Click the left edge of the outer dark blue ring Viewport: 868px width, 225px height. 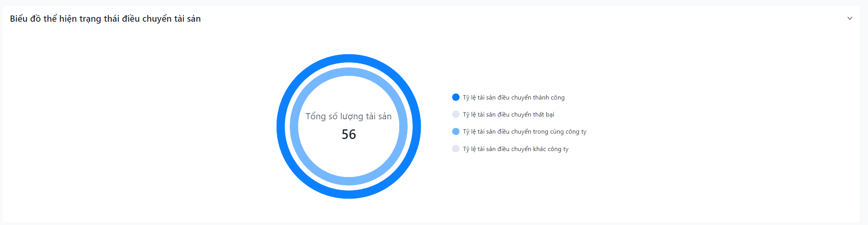(281, 126)
